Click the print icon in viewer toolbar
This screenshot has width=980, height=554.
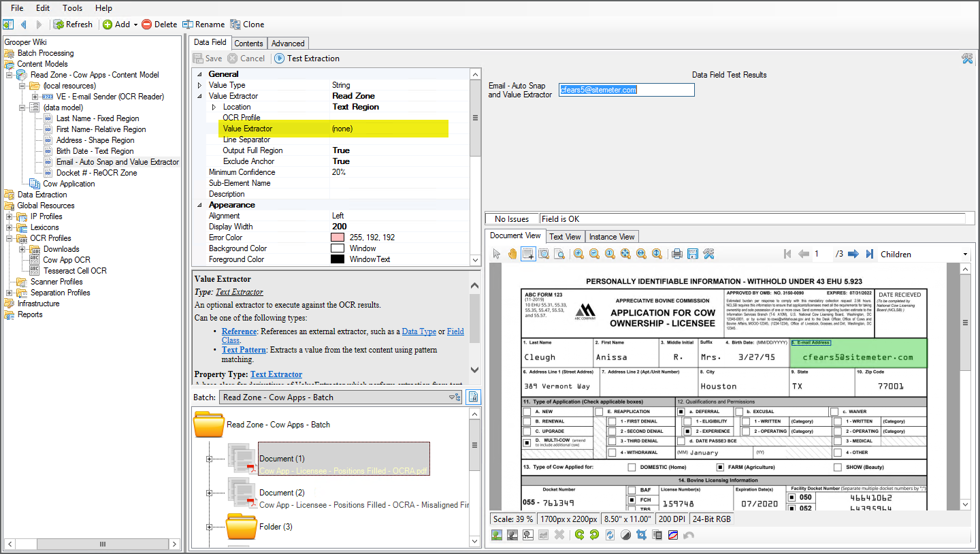[x=676, y=254]
